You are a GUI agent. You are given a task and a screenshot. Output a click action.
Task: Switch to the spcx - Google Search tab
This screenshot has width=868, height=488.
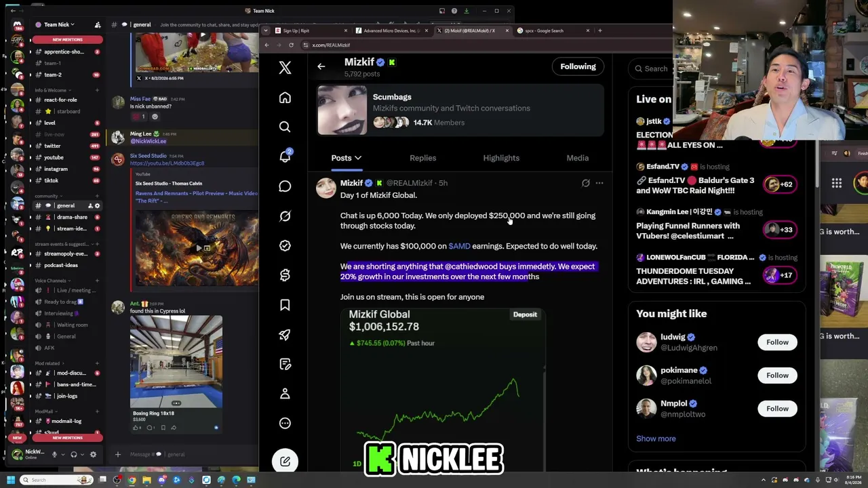(x=553, y=30)
